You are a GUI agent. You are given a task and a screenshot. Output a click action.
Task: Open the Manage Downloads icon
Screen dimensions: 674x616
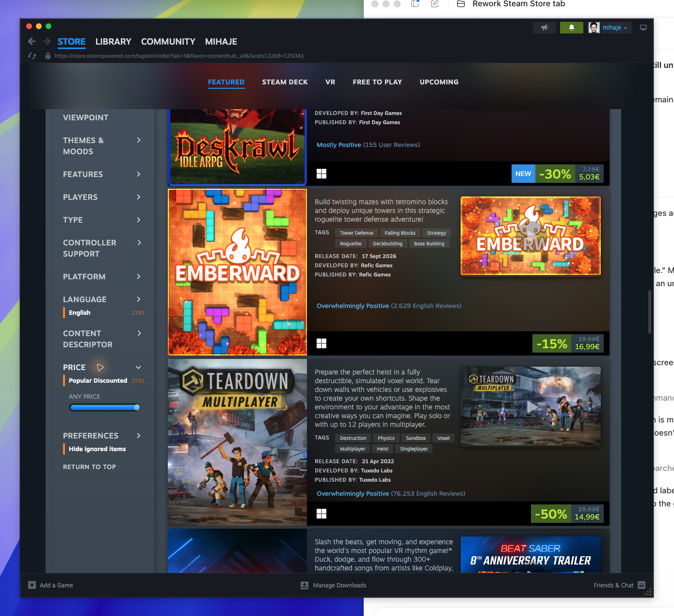point(305,585)
